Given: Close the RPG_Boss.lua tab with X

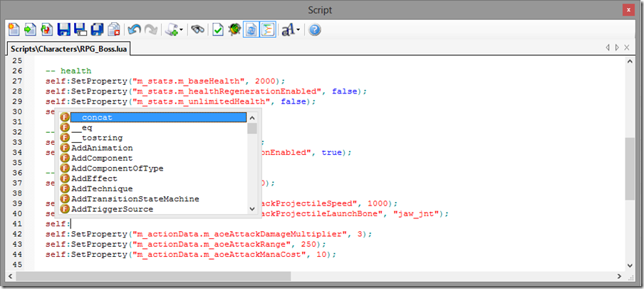Looking at the screenshot, I should tap(628, 47).
